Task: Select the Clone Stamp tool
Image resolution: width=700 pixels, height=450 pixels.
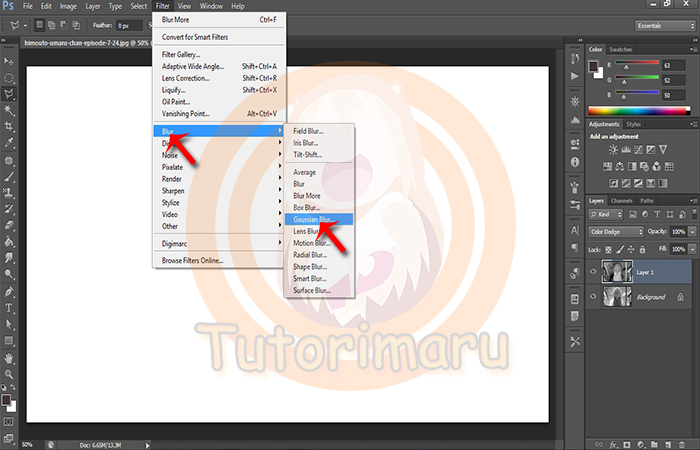Action: 8,193
